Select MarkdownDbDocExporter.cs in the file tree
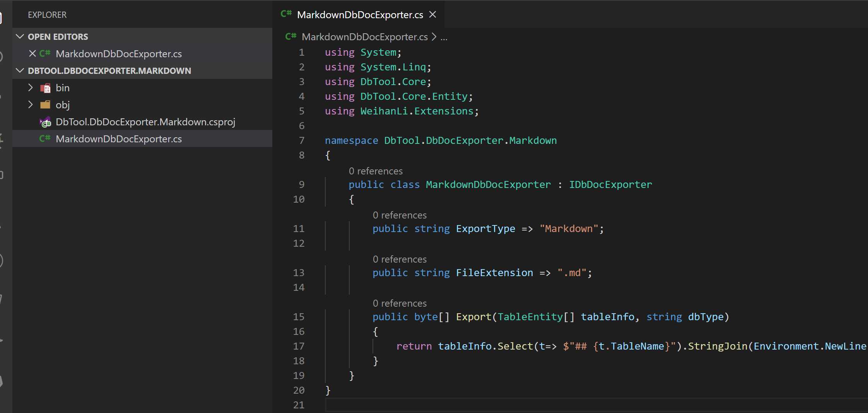 tap(142, 138)
